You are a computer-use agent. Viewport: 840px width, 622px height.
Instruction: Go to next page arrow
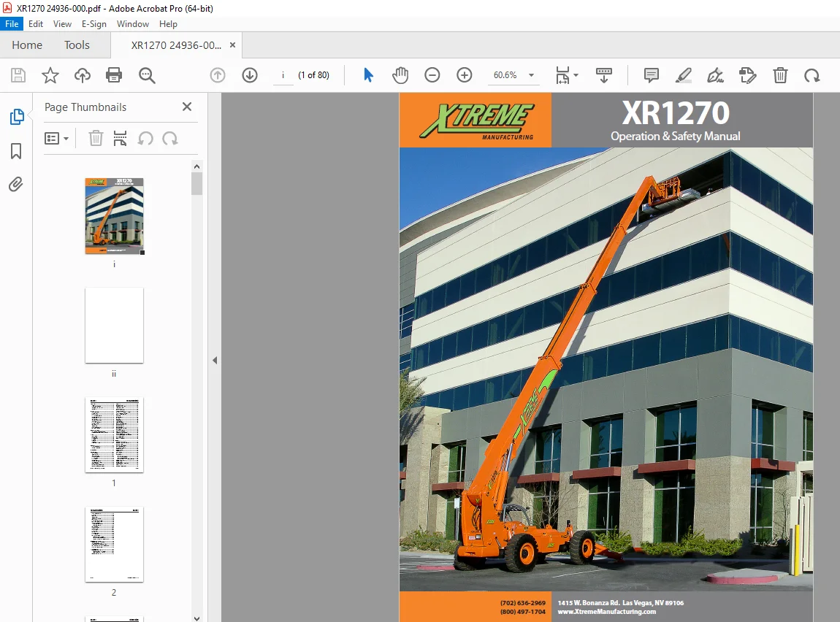coord(250,75)
